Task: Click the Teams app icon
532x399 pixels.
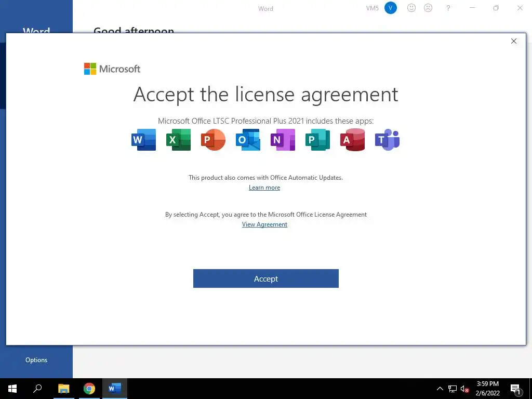Action: [x=387, y=140]
